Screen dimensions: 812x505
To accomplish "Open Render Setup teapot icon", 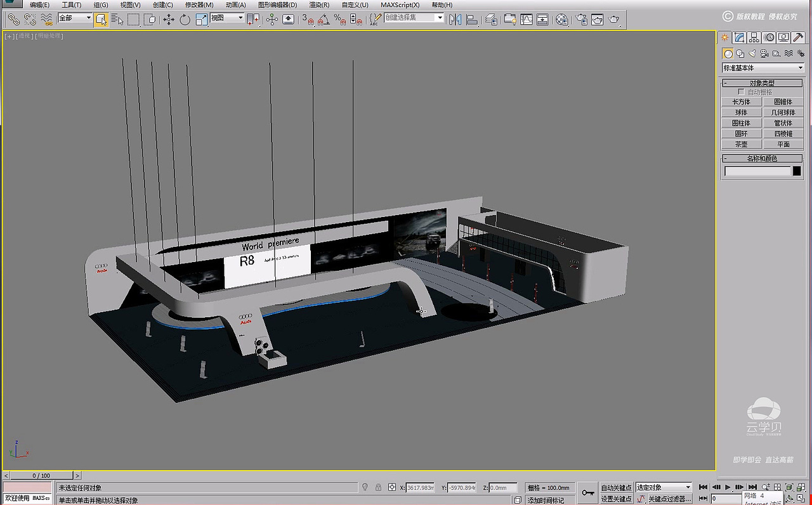I will (x=581, y=20).
